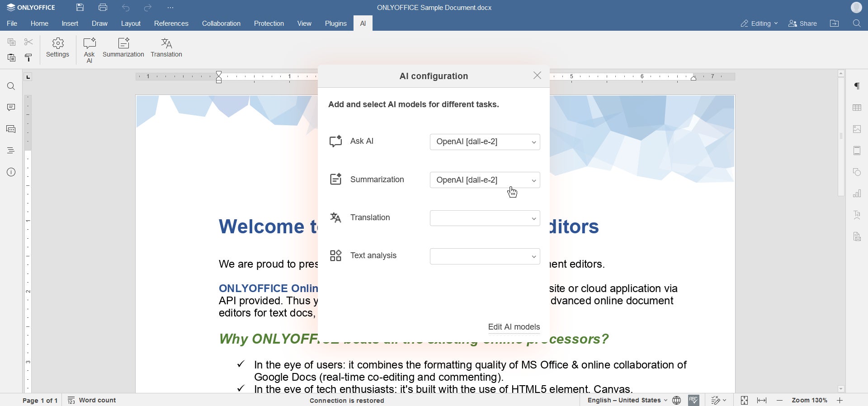Close the AI configuration dialog
The image size is (868, 406).
[537, 76]
